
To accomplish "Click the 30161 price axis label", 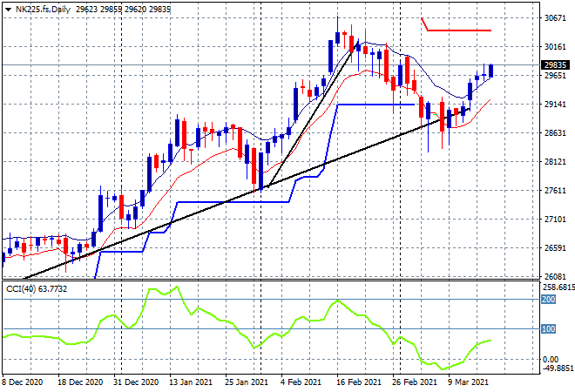I will coord(555,46).
